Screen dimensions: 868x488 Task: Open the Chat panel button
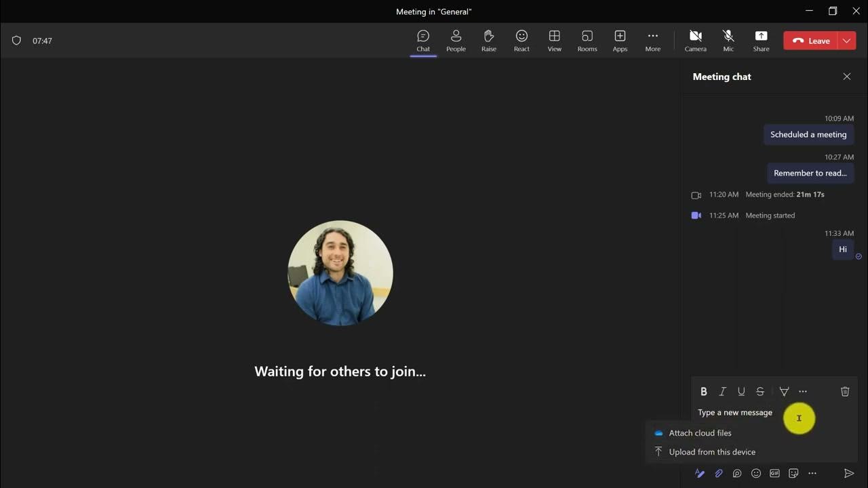[x=423, y=41]
